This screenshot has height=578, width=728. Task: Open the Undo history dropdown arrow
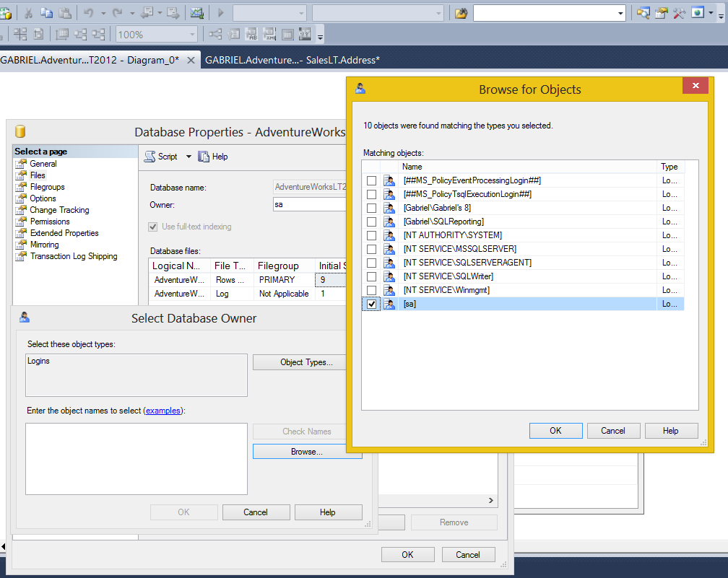pyautogui.click(x=103, y=14)
